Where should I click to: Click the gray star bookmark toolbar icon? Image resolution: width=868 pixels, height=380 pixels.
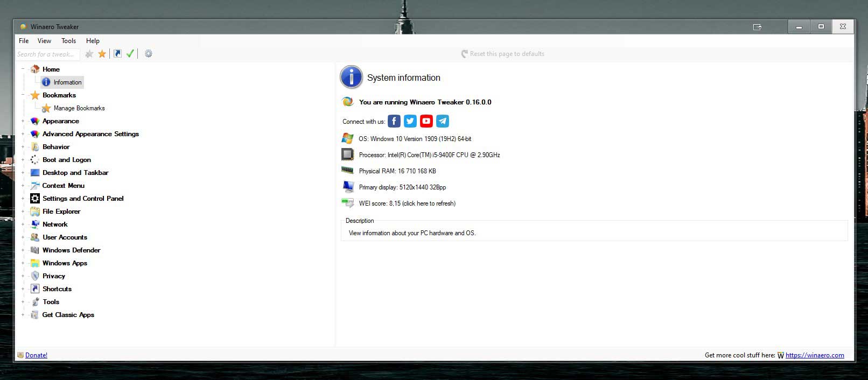tap(89, 54)
